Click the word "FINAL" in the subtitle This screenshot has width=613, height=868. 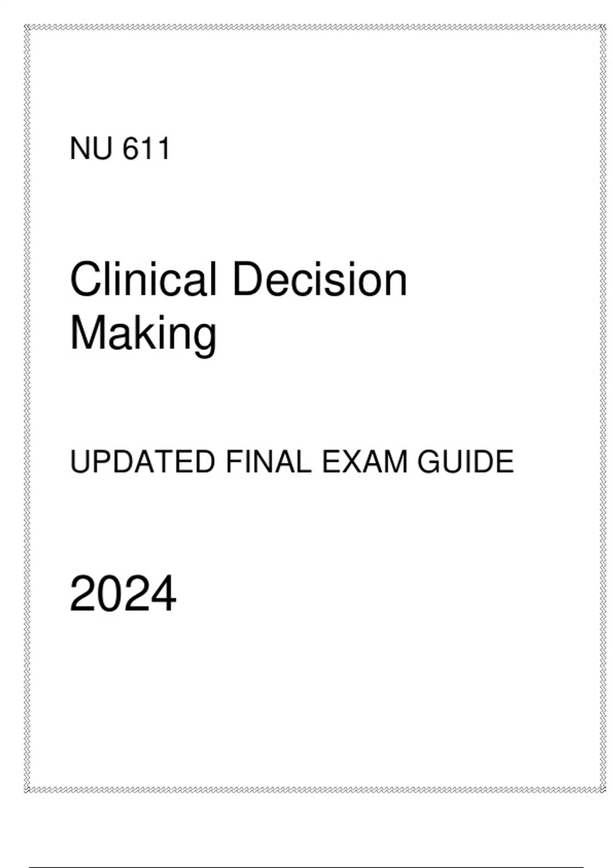click(x=268, y=462)
